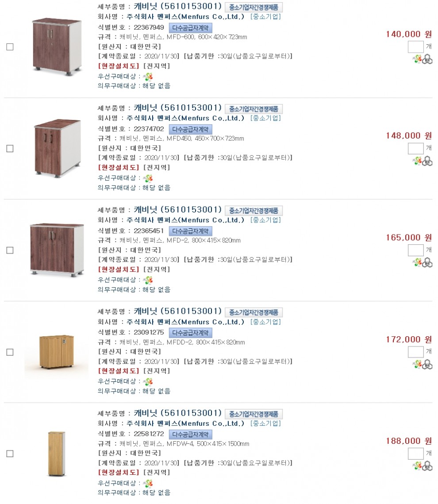
Task: Check the box for the MFD-600 cabinet
Action: (x=10, y=47)
